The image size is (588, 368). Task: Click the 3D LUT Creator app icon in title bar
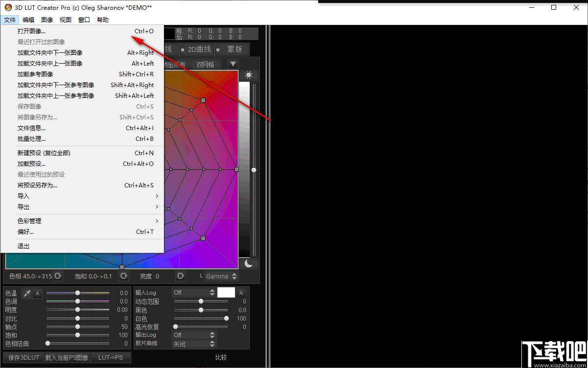point(8,7)
